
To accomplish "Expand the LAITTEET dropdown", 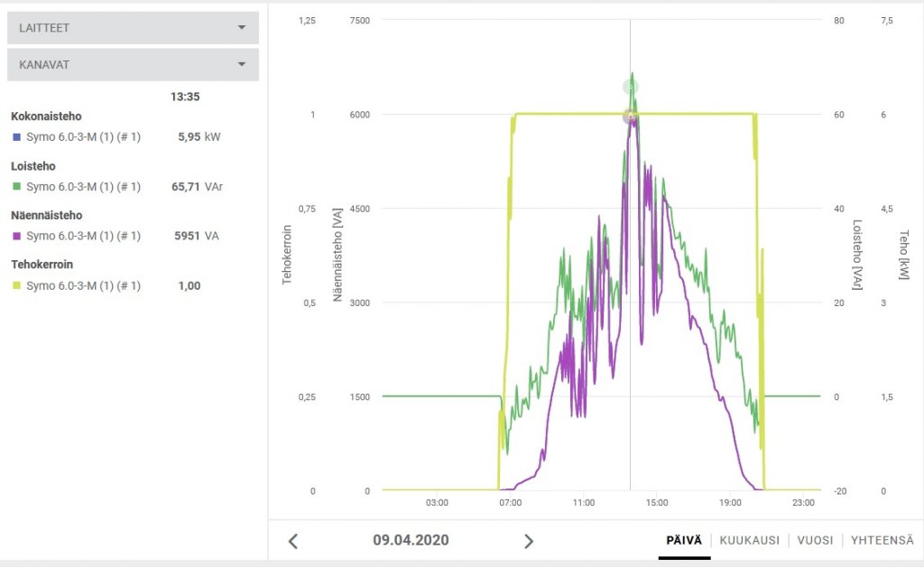I will pyautogui.click(x=133, y=28).
